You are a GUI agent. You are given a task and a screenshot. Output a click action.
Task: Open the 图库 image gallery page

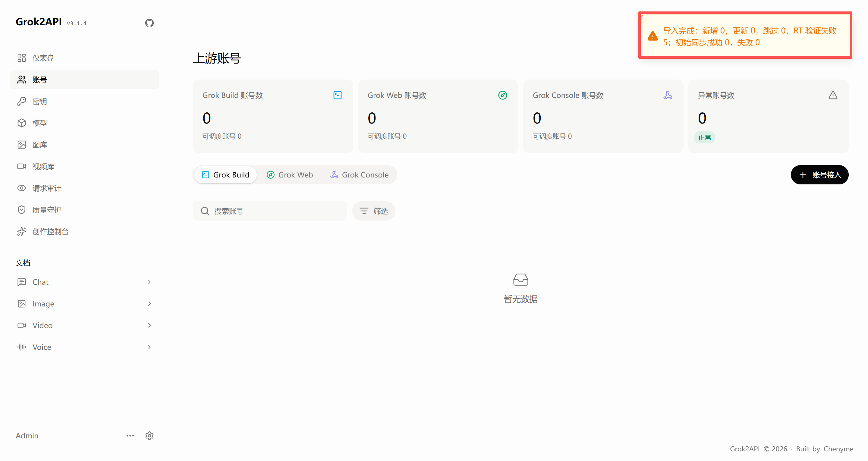84,145
